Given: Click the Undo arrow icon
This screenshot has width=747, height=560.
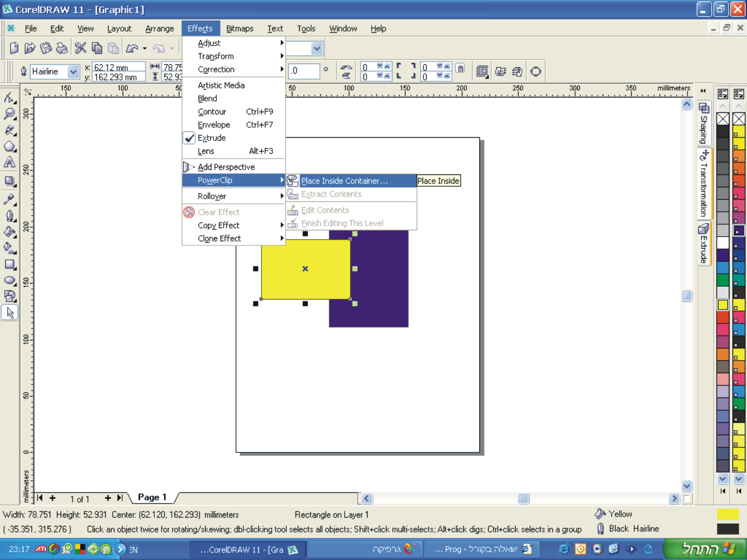Looking at the screenshot, I should pos(133,48).
